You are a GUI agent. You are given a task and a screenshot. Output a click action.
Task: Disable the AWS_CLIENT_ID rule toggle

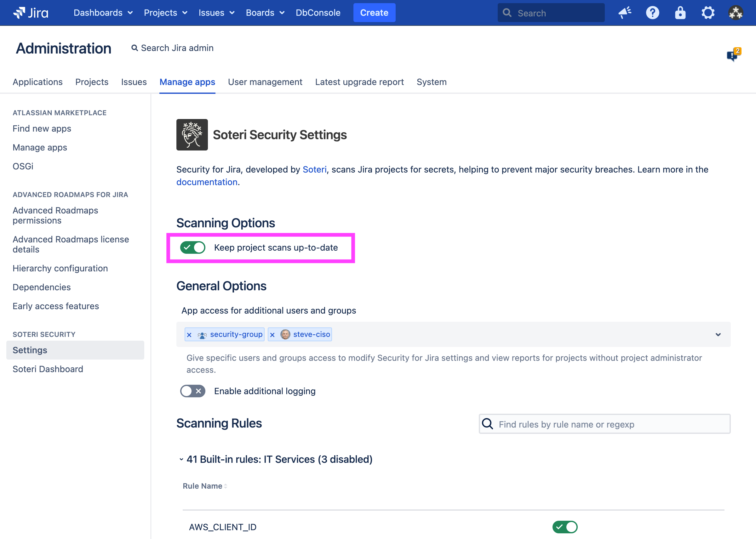pos(565,527)
